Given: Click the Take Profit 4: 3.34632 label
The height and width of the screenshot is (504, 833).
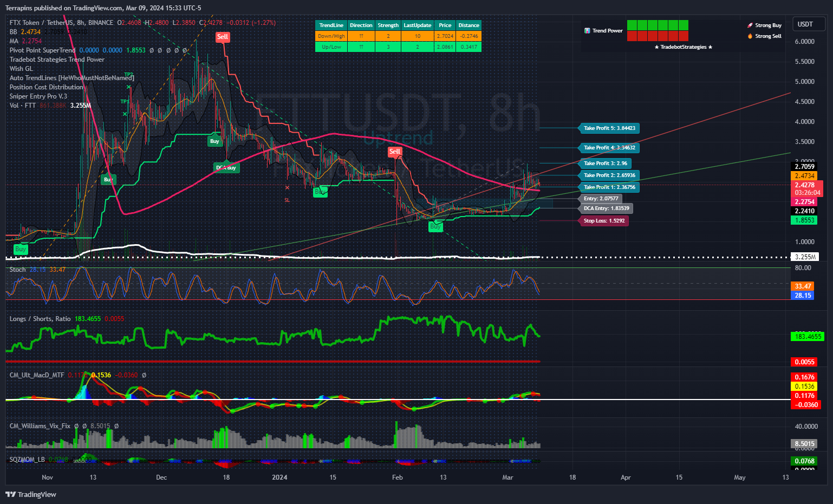Looking at the screenshot, I should coord(609,148).
